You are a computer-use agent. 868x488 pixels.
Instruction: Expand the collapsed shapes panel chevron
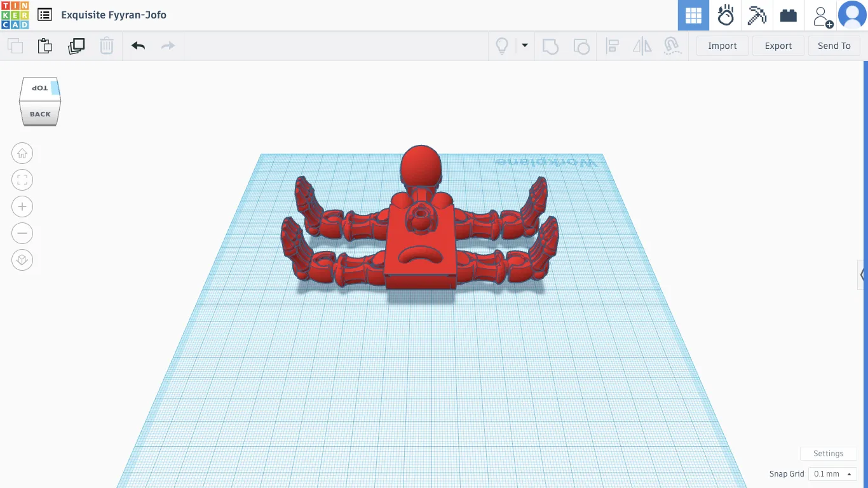[x=862, y=274]
